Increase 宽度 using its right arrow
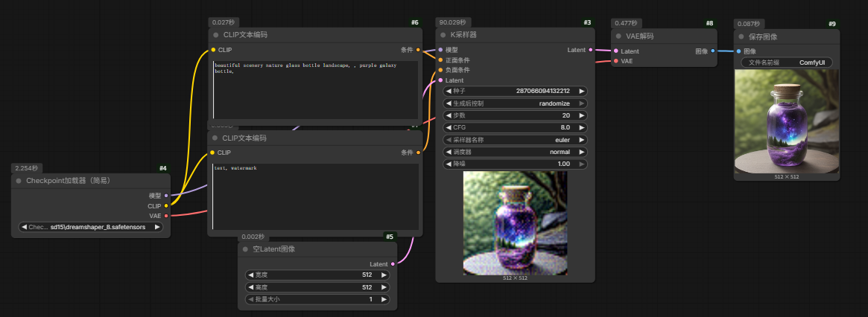The image size is (868, 317). point(384,275)
